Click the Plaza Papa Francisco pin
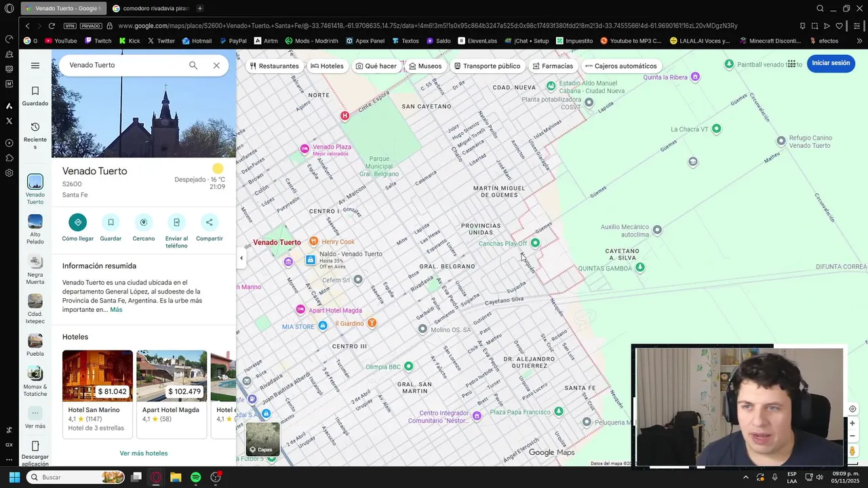The width and height of the screenshot is (868, 488). tap(558, 411)
